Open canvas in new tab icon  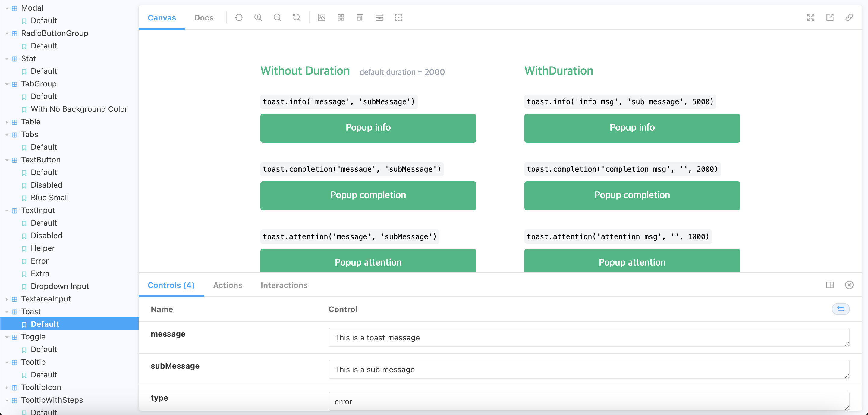(x=830, y=17)
